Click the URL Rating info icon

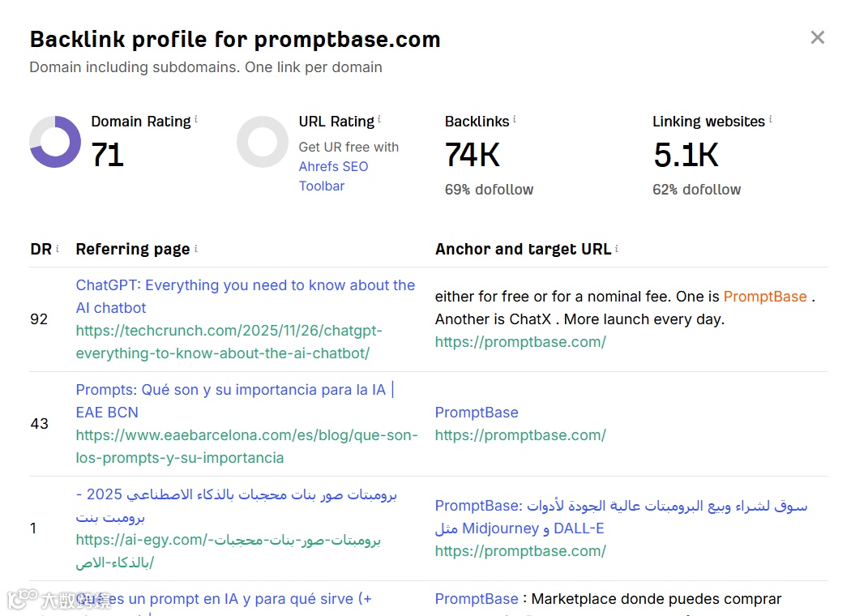(x=379, y=119)
